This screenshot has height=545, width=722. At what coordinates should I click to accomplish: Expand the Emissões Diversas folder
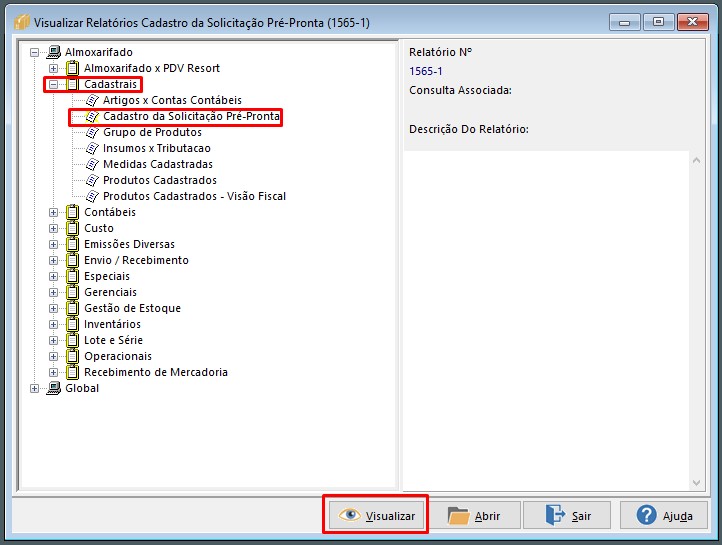coord(53,244)
